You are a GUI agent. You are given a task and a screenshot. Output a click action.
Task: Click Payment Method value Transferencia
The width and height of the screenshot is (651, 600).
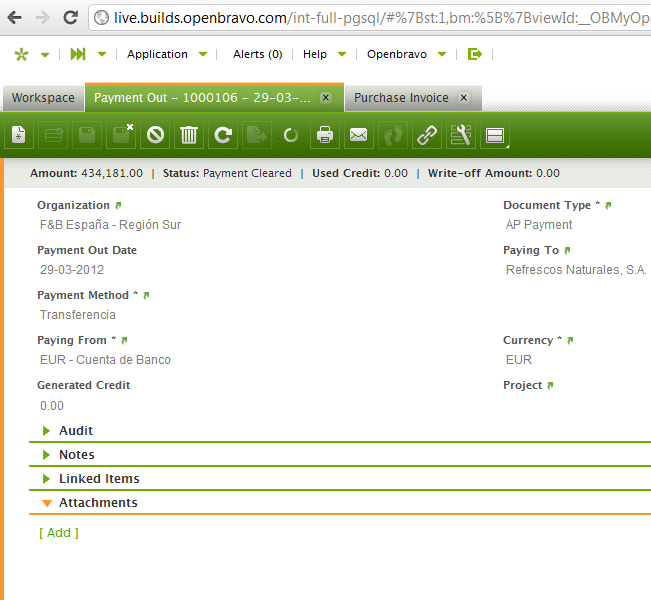click(78, 315)
